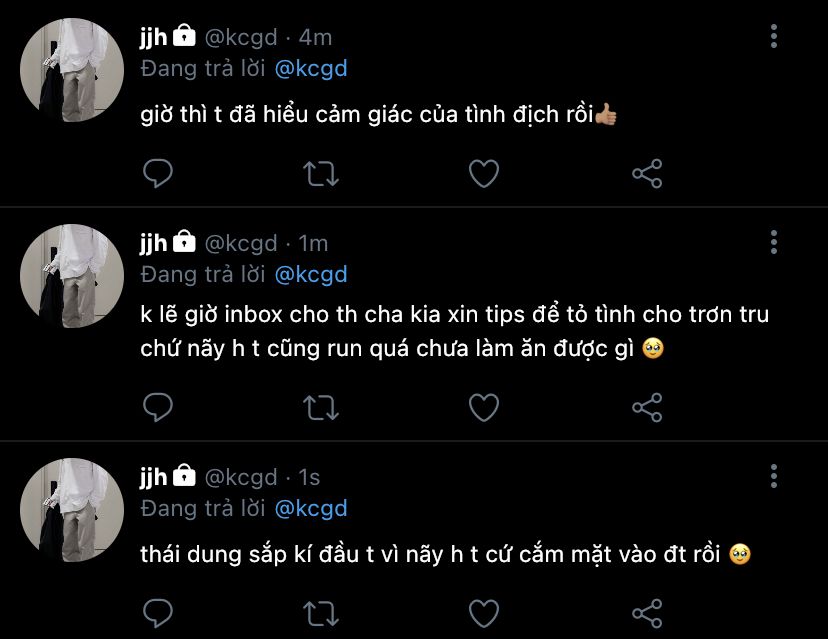Open @kcgd reply link in the 4m tweet

tap(310, 69)
